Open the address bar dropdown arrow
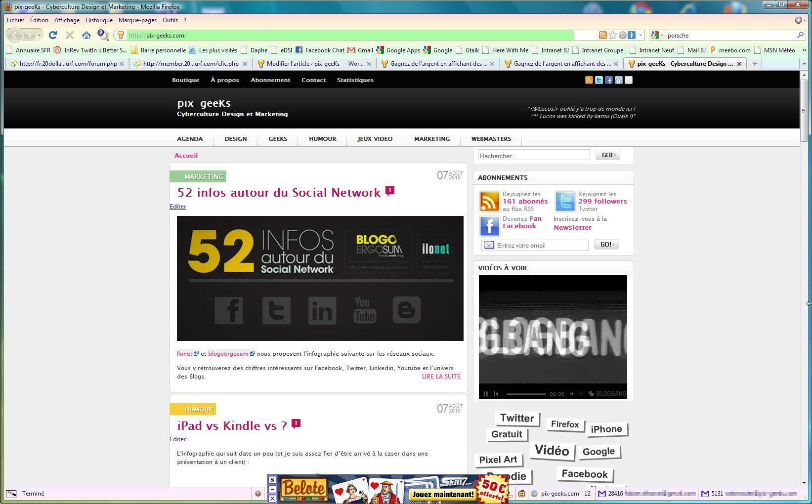Image resolution: width=812 pixels, height=504 pixels. tap(641, 35)
